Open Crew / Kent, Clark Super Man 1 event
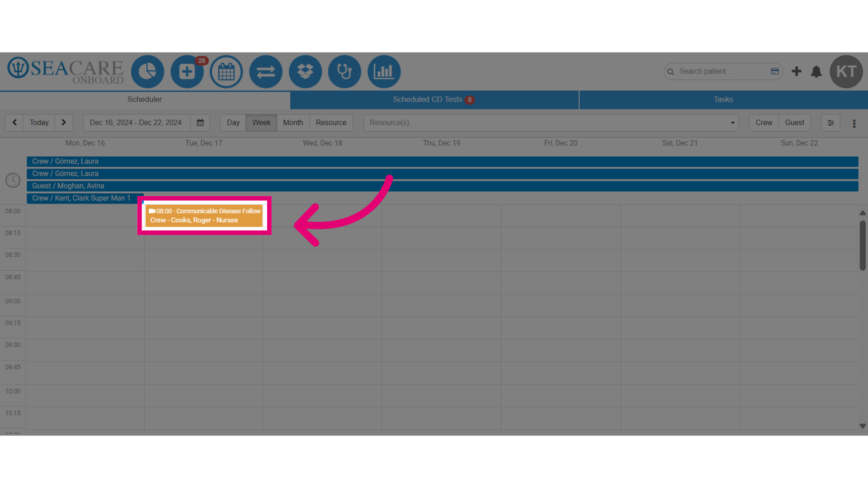This screenshot has height=488, width=868. point(85,198)
